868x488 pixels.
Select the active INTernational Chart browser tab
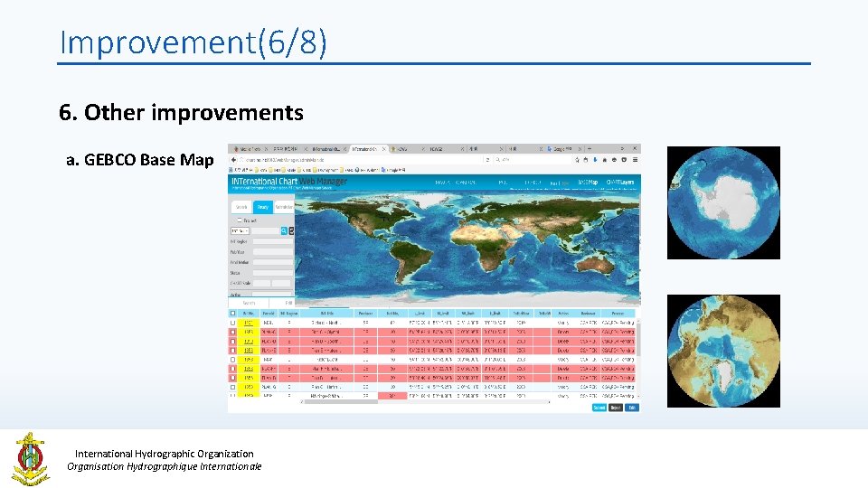coord(367,149)
